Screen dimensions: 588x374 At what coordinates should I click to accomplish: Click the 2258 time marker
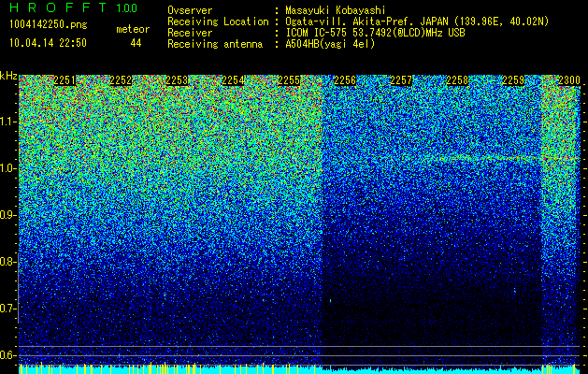(457, 80)
